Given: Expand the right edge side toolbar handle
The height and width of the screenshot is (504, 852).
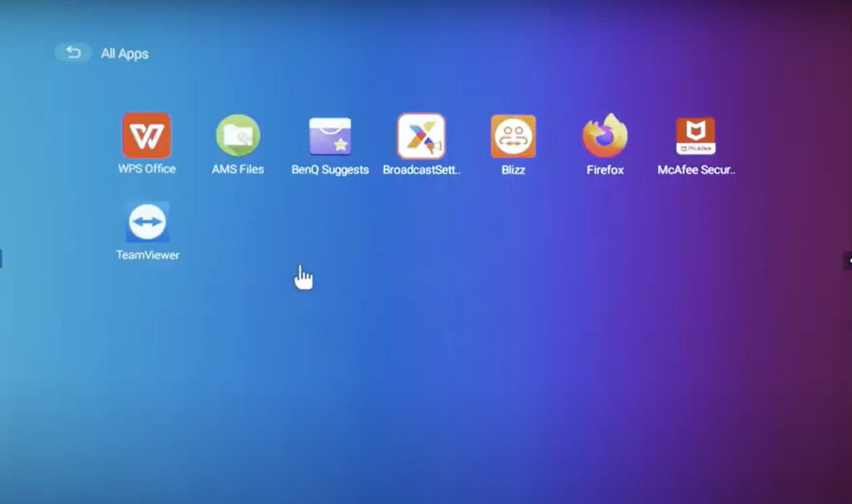Looking at the screenshot, I should coord(847,260).
